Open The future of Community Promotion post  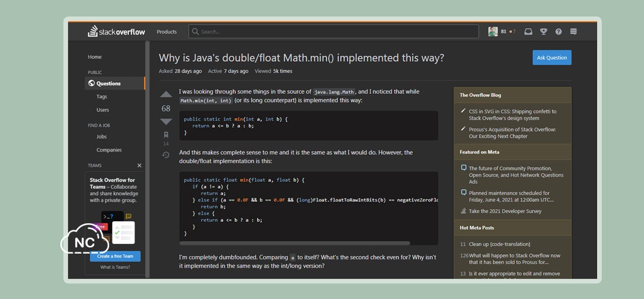click(x=516, y=175)
